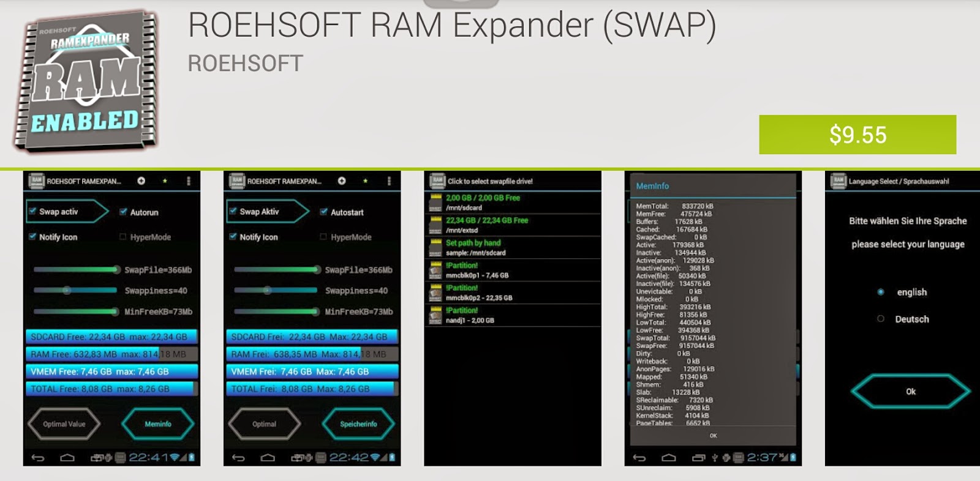Tap the icon beside Set path by hand
The width and height of the screenshot is (980, 481).
pos(435,247)
